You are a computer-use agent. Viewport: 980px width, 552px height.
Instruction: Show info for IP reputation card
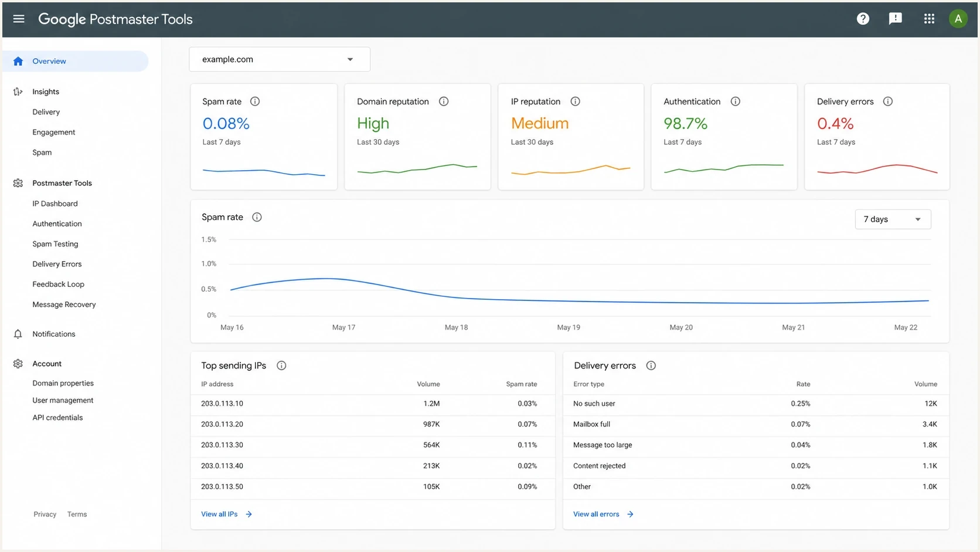coord(576,101)
